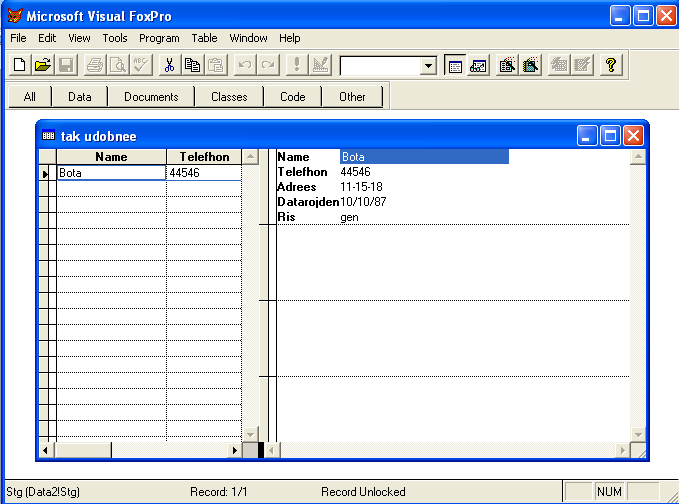Open the Table menu
This screenshot has height=504, width=679.
pyautogui.click(x=204, y=38)
